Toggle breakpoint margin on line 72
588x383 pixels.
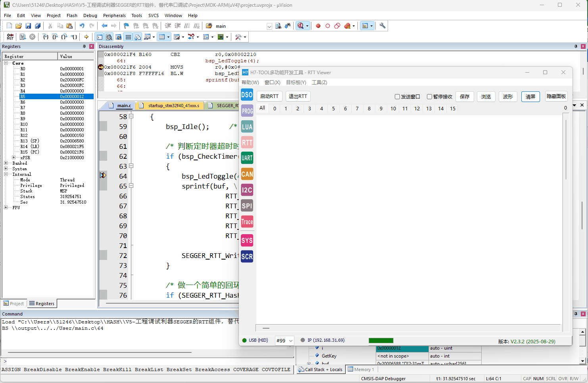103,255
